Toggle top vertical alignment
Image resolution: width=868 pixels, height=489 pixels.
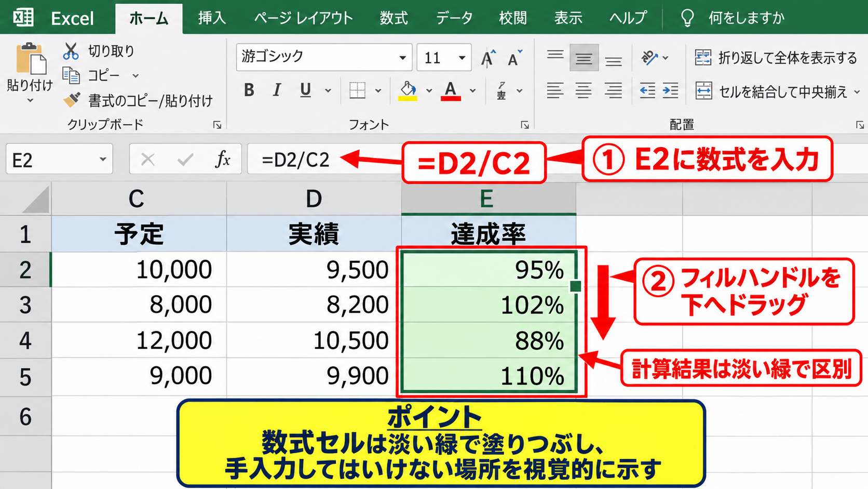point(555,55)
